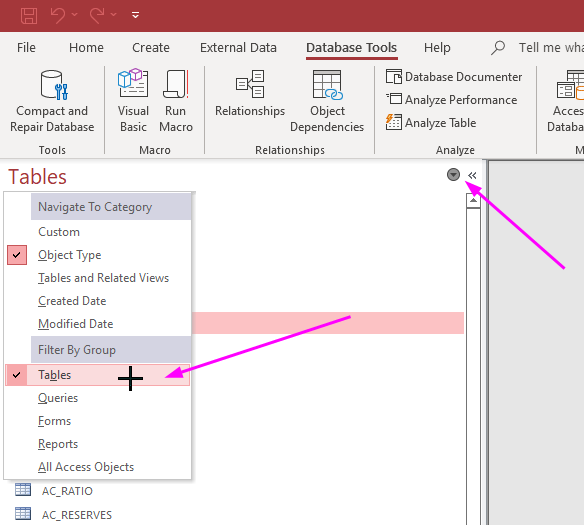Choose Queries from the filter menu

58,398
